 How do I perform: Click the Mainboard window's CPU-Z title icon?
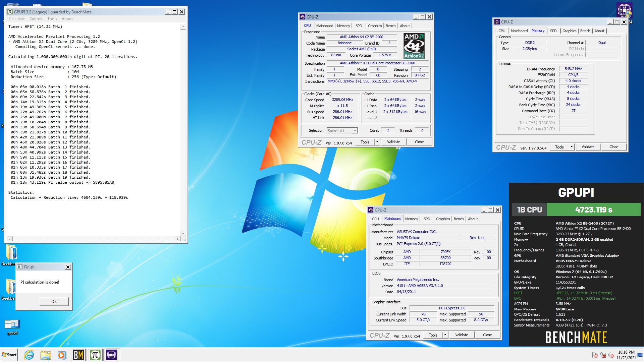coord(371,210)
